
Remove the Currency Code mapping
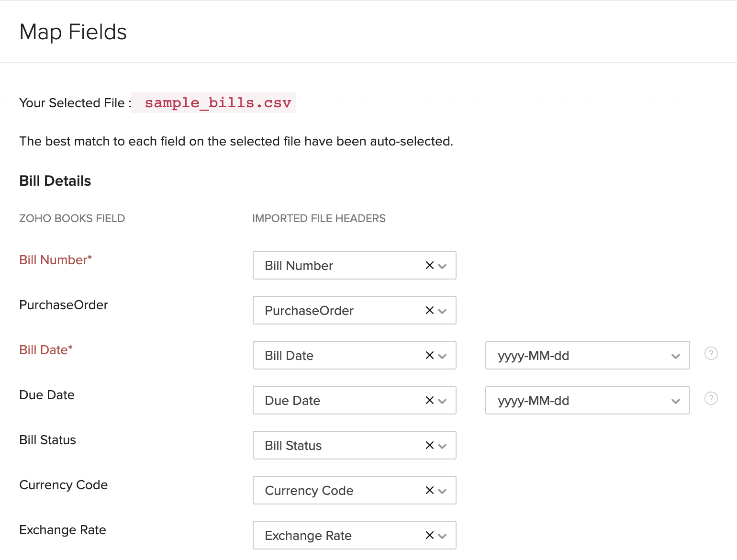coord(429,491)
